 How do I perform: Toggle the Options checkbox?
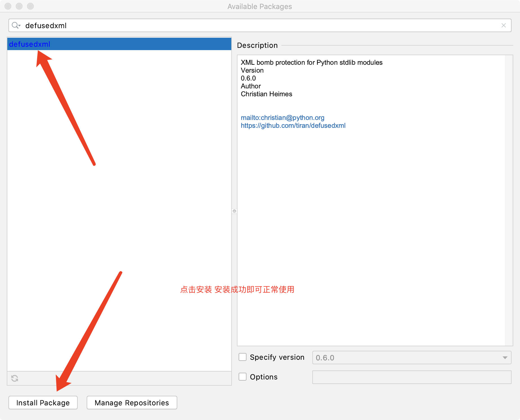point(242,377)
